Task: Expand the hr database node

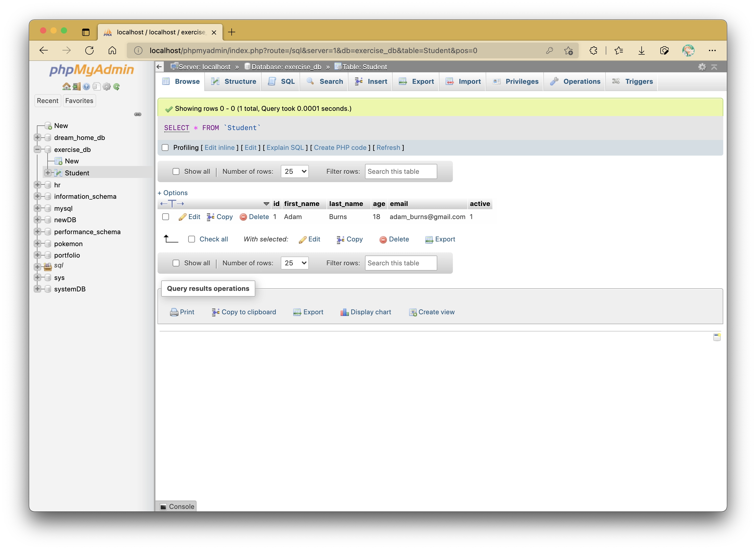Action: pyautogui.click(x=37, y=185)
